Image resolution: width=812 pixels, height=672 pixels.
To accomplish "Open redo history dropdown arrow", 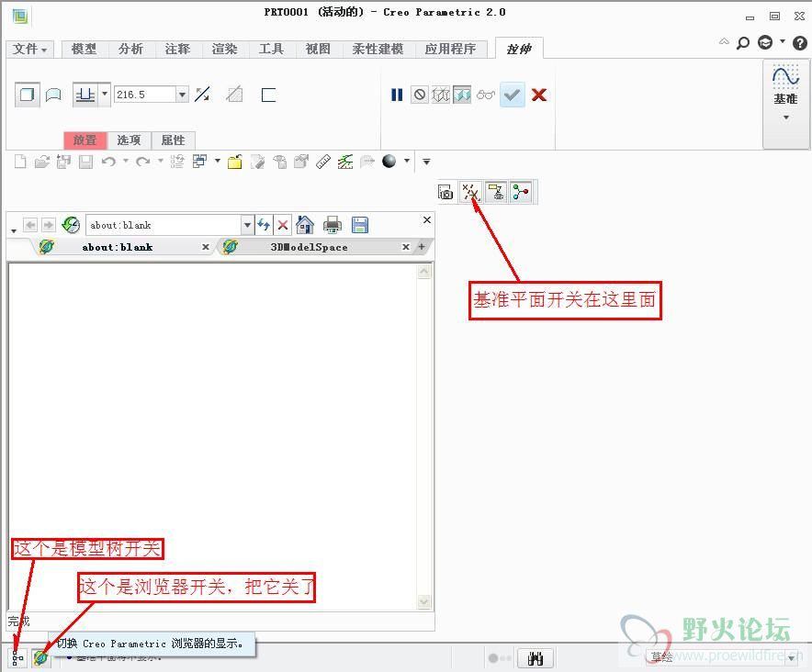I will 161,161.
